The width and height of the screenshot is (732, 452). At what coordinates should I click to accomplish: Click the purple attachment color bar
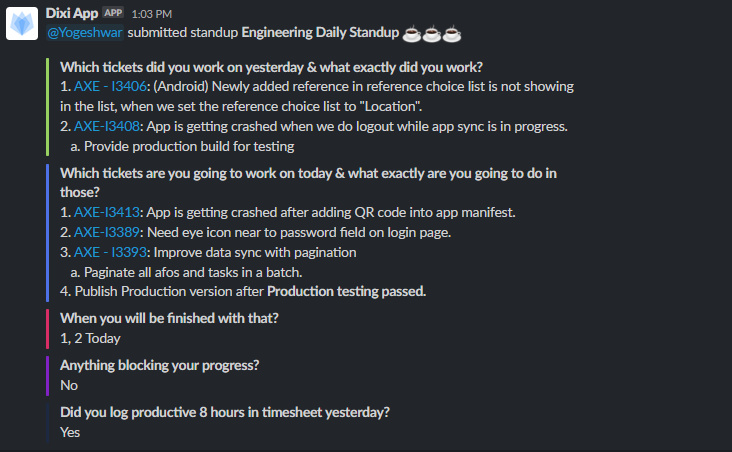[48, 376]
